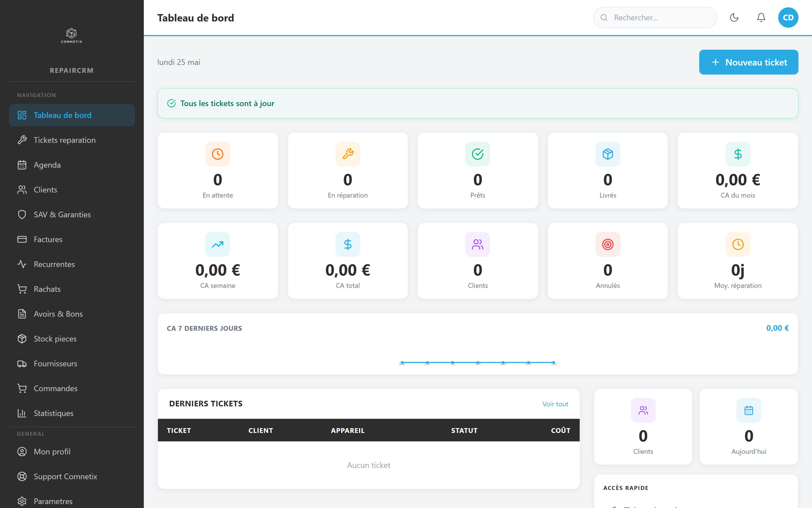812x508 pixels.
Task: Open Fournisseurs page
Action: pos(72,364)
